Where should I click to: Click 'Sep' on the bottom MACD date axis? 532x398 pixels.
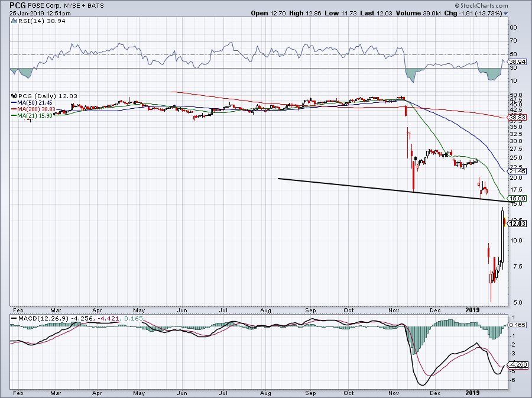pyautogui.click(x=310, y=393)
